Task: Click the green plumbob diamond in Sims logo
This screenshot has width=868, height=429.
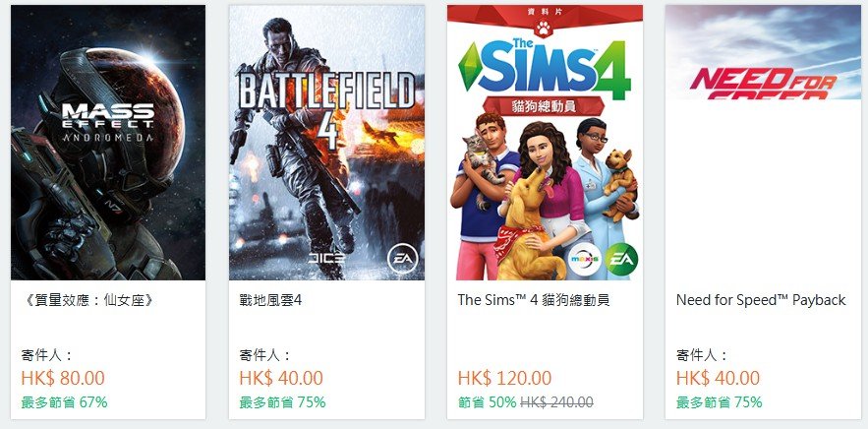Action: 468,67
